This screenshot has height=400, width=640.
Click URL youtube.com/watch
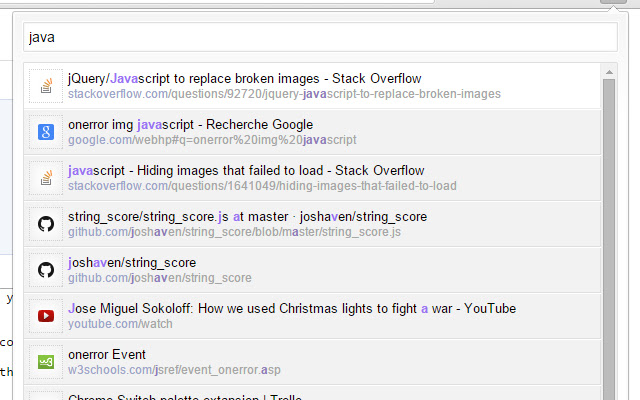coord(120,324)
